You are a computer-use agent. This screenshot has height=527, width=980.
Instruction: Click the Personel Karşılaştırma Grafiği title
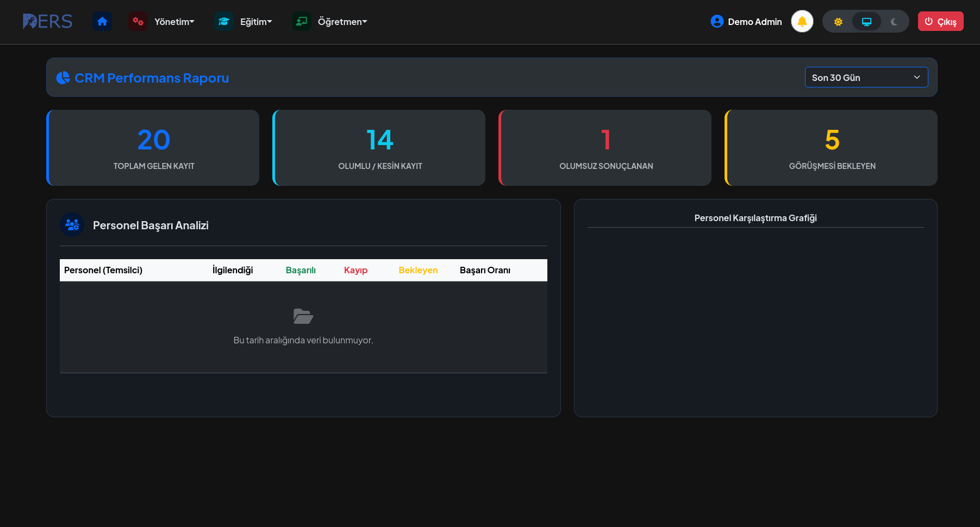pyautogui.click(x=756, y=218)
